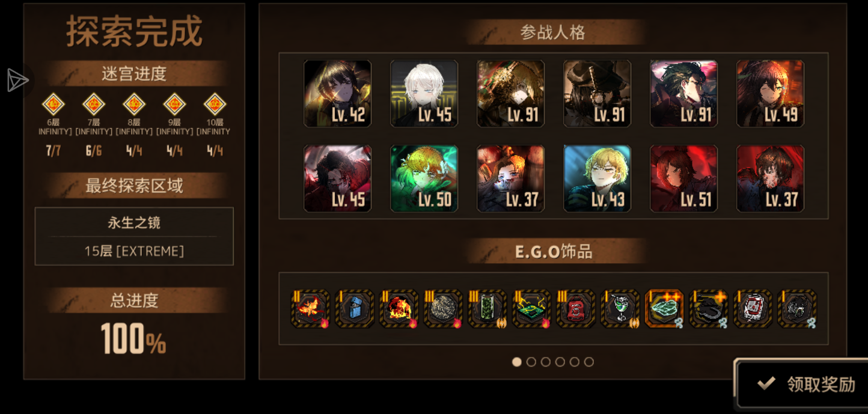Select the 10层 INFINITY floor emblem

tap(215, 105)
